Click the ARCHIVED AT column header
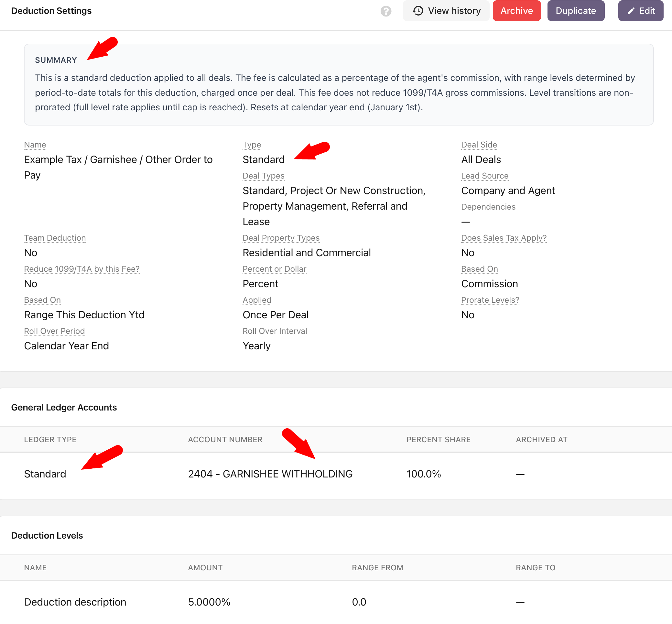This screenshot has height=624, width=672. coord(541,439)
